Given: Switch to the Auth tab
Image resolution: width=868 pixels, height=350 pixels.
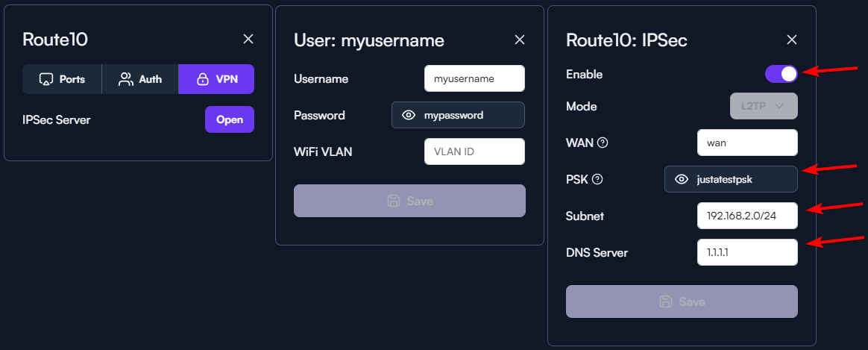Looking at the screenshot, I should pyautogui.click(x=140, y=79).
